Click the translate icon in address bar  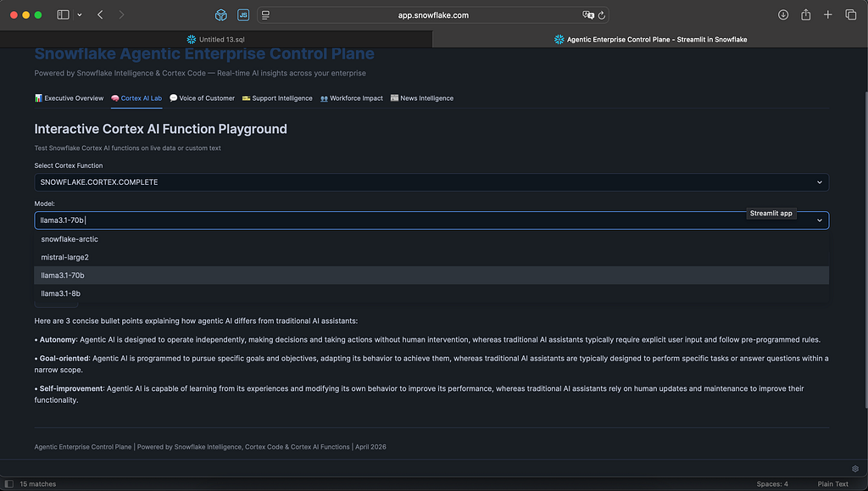pos(588,15)
